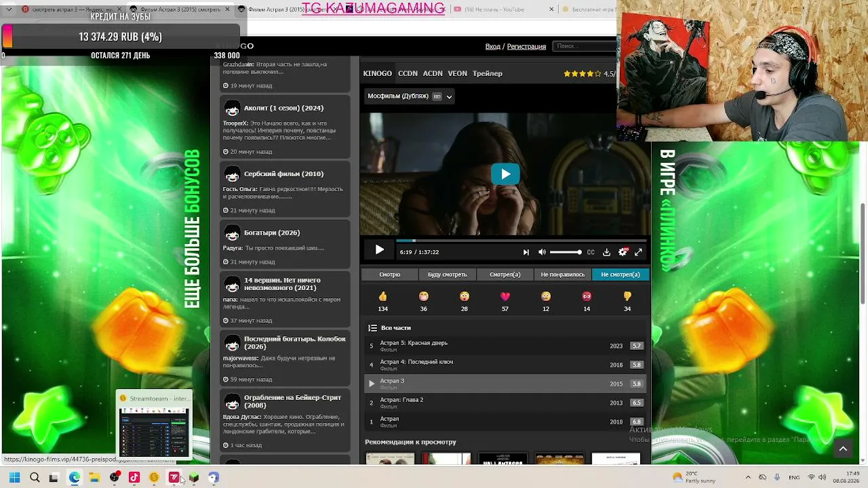React with the sad emoji showing 12
868x488 pixels.
click(x=546, y=296)
